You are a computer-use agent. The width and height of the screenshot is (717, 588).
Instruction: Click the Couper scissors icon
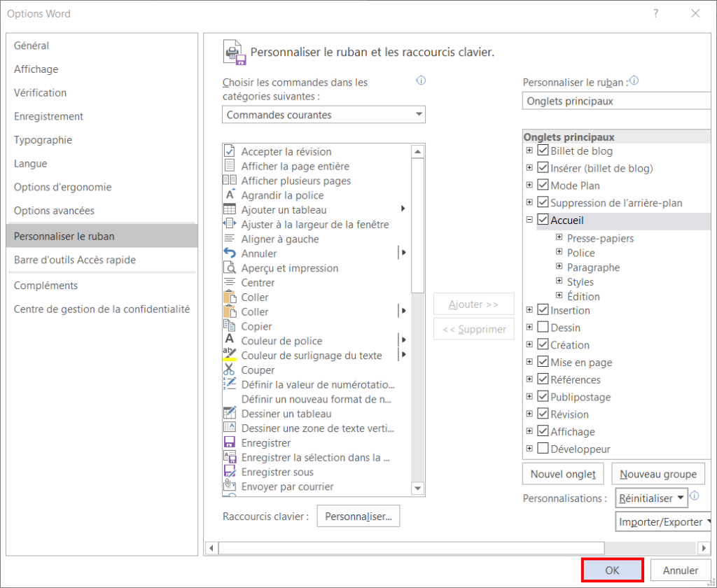point(230,370)
